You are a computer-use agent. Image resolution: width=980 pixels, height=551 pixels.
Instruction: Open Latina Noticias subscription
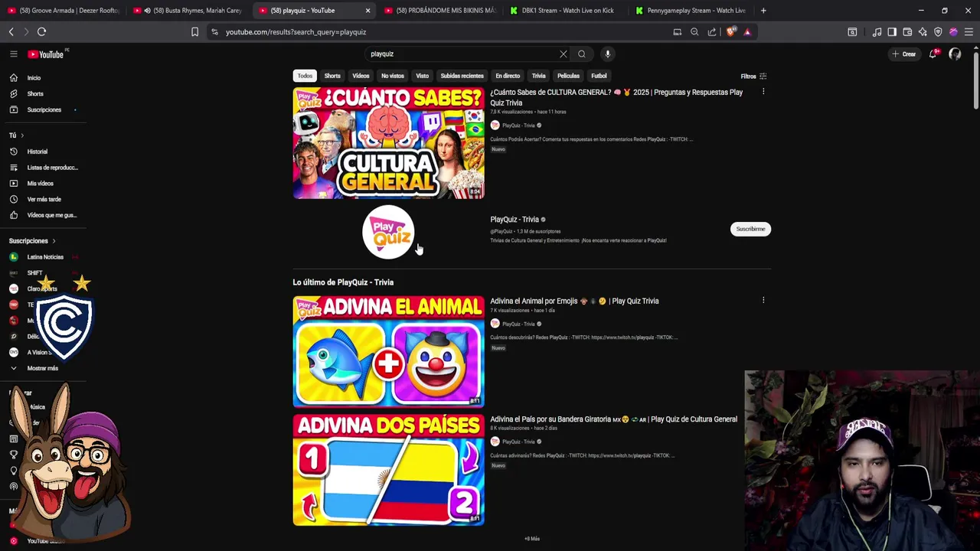44,257
